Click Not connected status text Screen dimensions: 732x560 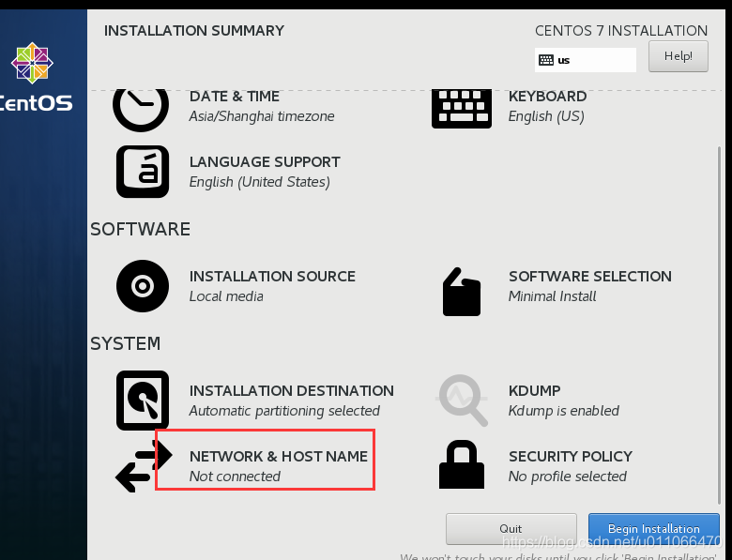click(235, 477)
